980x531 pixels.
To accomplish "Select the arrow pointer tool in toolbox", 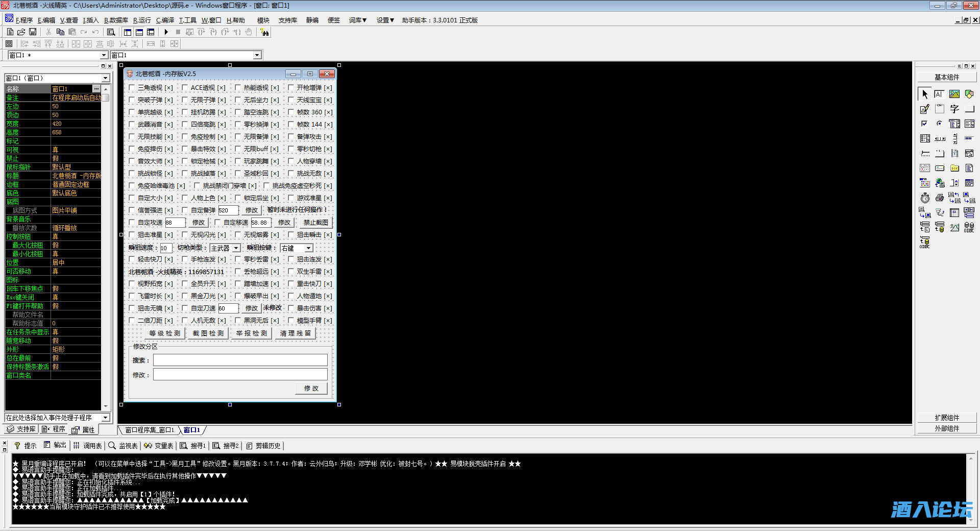I will point(925,94).
